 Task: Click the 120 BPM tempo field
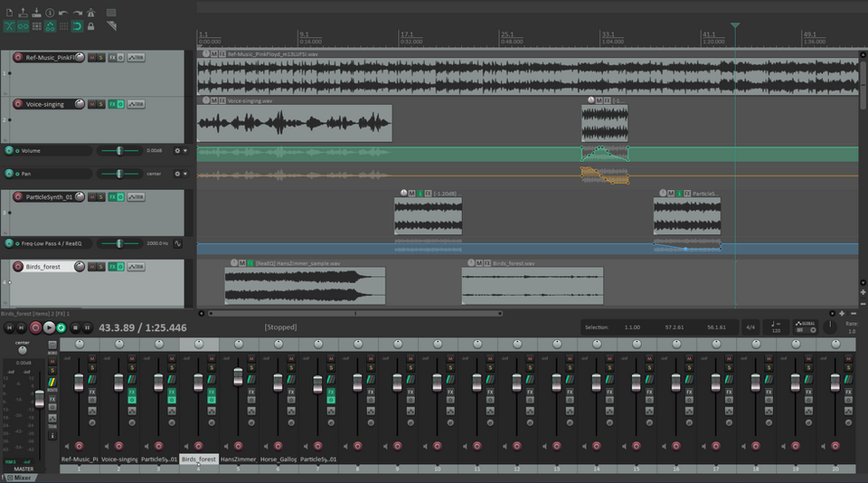[776, 327]
